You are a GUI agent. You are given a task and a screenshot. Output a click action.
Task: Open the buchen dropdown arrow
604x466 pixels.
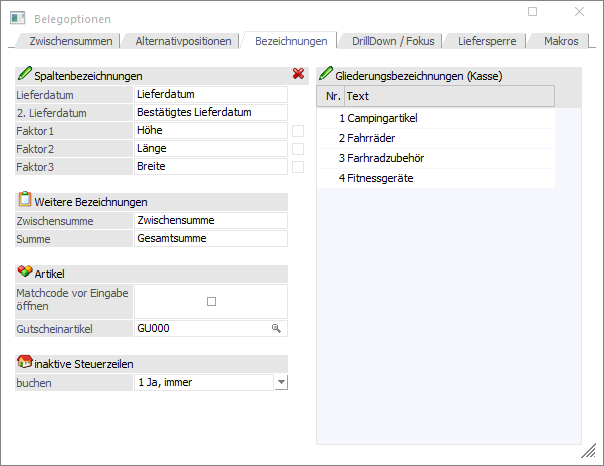pyautogui.click(x=282, y=382)
